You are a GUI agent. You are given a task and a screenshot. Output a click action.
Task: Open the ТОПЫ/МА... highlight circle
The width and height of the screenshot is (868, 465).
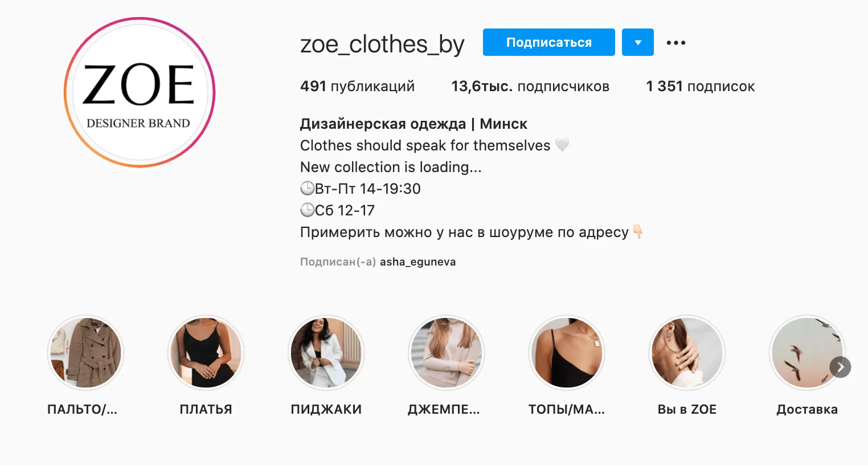click(567, 353)
